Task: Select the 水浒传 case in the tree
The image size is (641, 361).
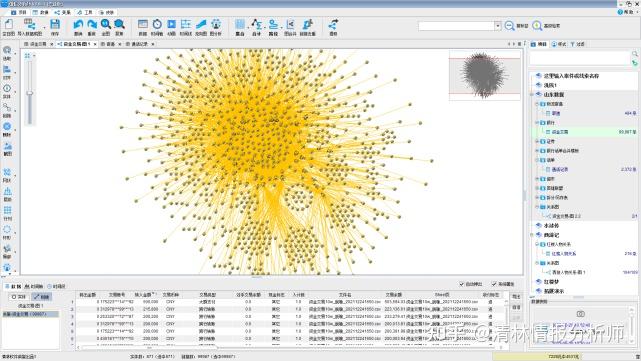Action: [x=551, y=226]
